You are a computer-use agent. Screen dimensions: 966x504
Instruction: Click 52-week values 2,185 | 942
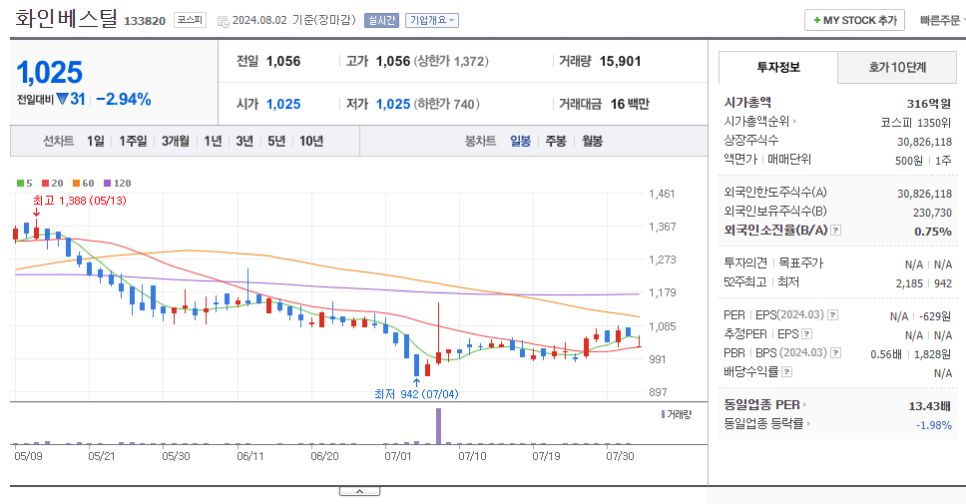click(x=923, y=283)
